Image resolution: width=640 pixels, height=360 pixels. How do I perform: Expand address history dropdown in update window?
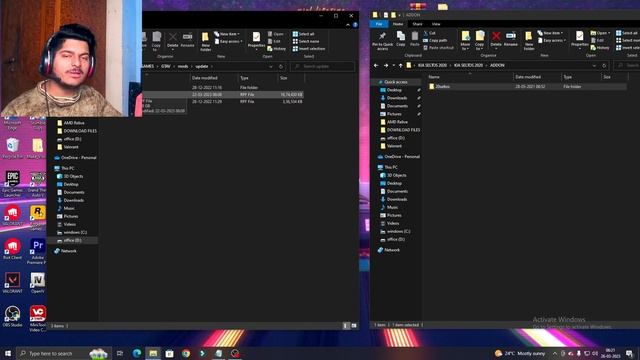tap(271, 66)
